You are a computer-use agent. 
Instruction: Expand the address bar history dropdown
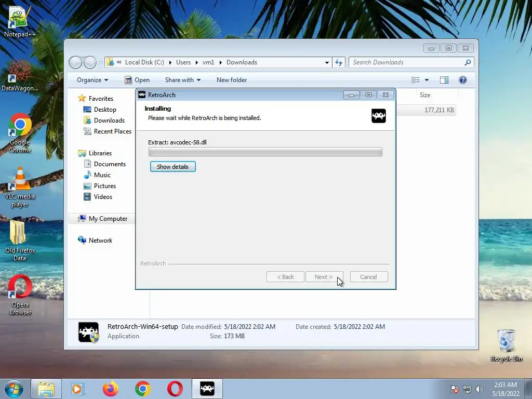point(327,62)
